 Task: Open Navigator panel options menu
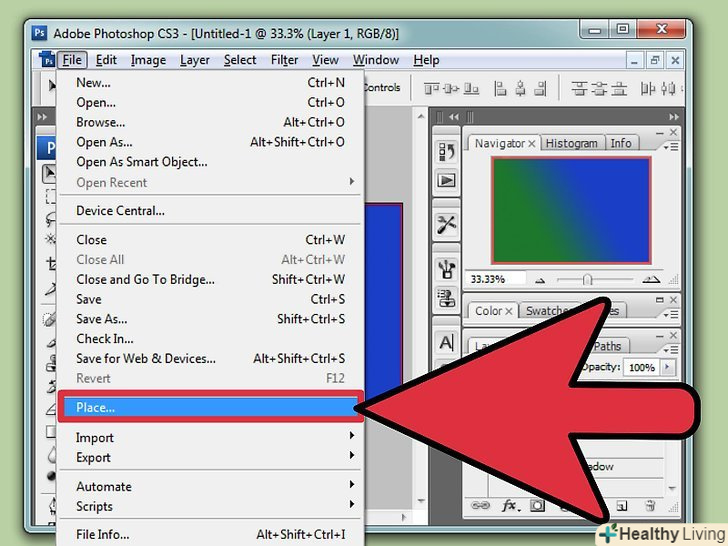click(671, 147)
